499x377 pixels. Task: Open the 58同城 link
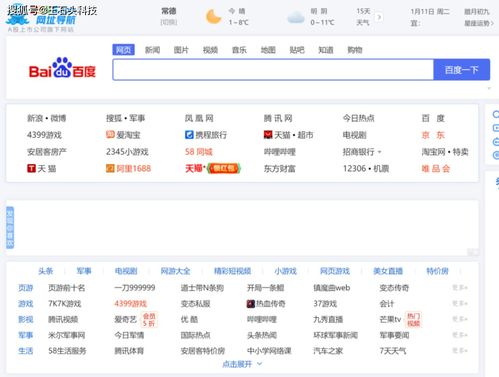(x=199, y=152)
